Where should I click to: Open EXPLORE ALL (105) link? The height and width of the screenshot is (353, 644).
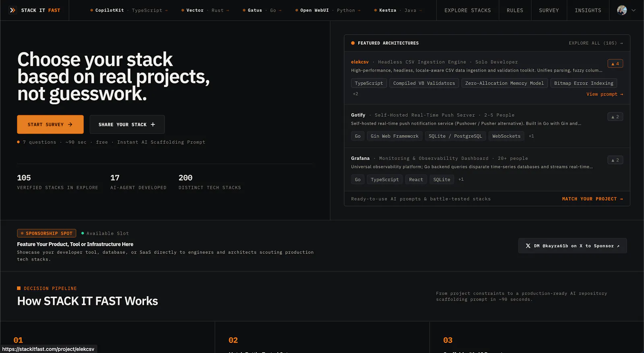click(596, 43)
